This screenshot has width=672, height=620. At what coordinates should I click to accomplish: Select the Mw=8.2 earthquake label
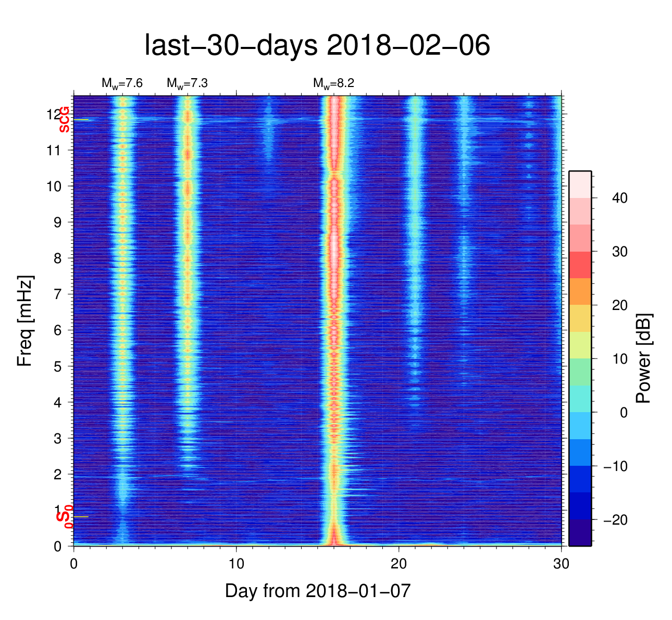coord(333,83)
